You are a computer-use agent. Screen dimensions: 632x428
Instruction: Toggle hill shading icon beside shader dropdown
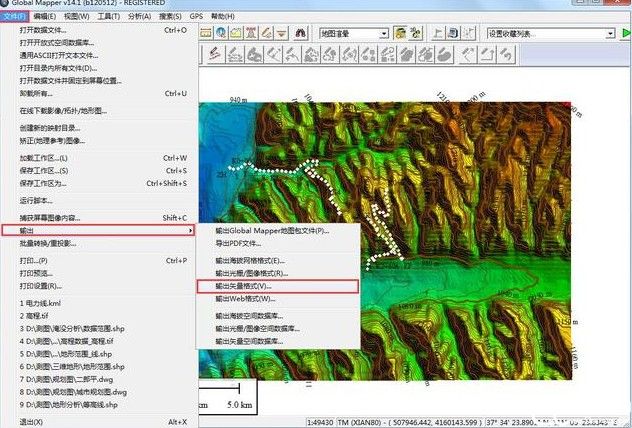coord(400,33)
